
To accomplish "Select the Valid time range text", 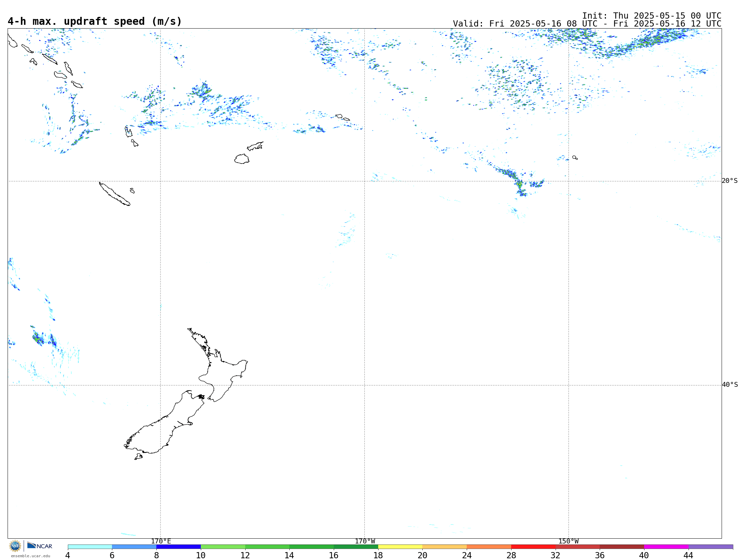I will point(587,23).
